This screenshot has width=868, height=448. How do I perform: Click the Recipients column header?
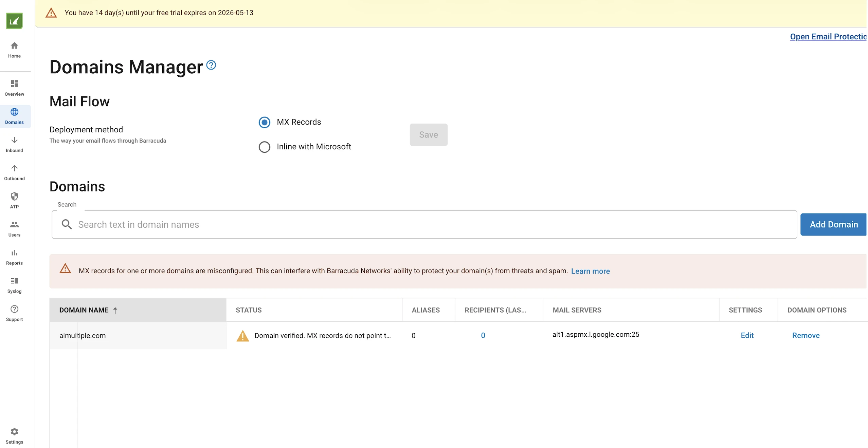tap(499, 310)
